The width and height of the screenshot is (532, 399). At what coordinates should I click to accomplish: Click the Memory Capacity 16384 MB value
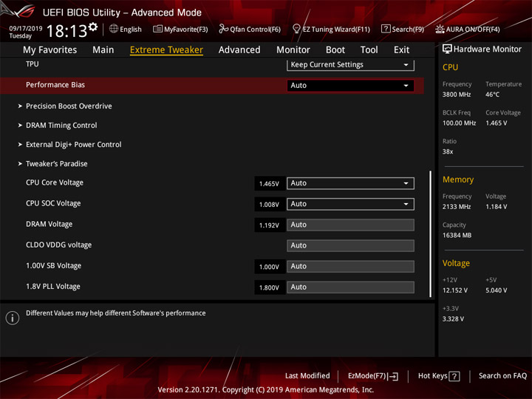pos(457,236)
